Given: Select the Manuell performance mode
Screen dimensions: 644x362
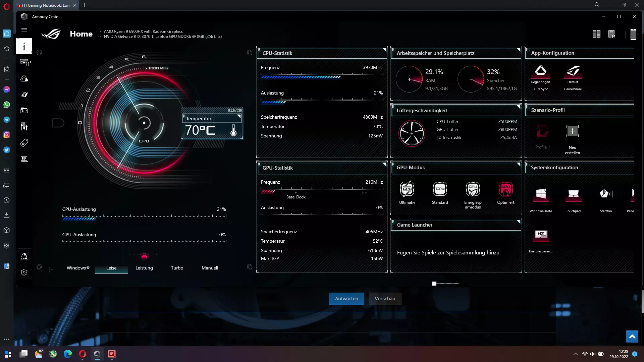Looking at the screenshot, I should [x=210, y=268].
